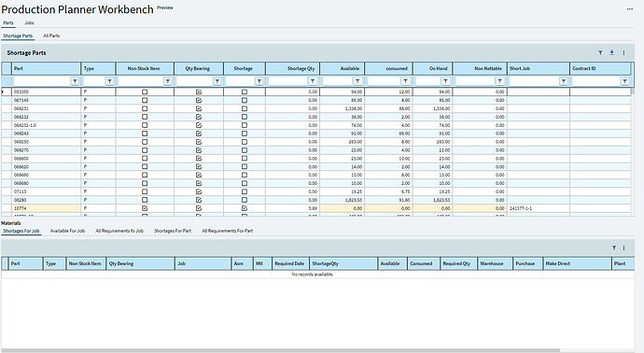Open the page ellipsis menu at top right

point(630,9)
